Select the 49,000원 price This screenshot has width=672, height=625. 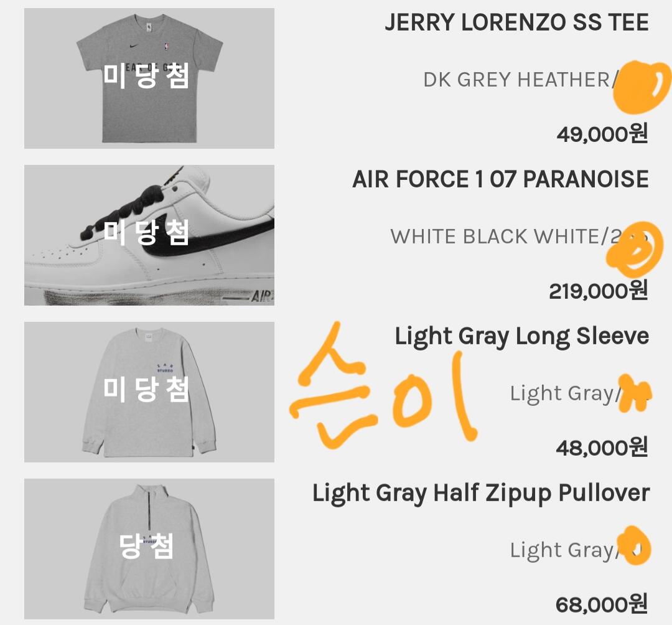coord(602,134)
